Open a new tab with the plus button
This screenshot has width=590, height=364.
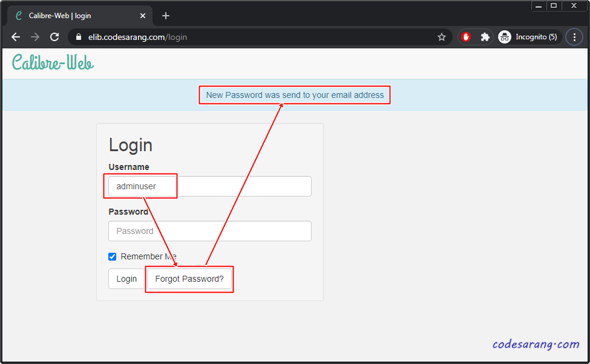(166, 16)
